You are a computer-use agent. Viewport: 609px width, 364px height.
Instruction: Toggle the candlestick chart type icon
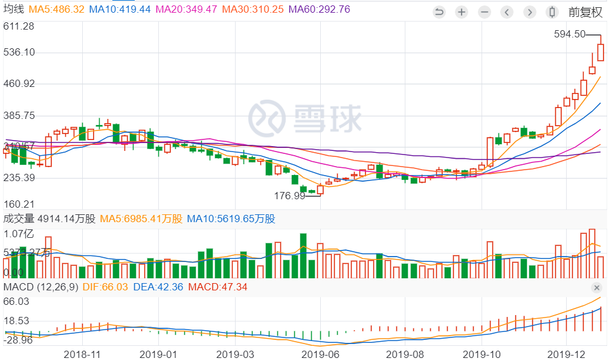pyautogui.click(x=552, y=13)
